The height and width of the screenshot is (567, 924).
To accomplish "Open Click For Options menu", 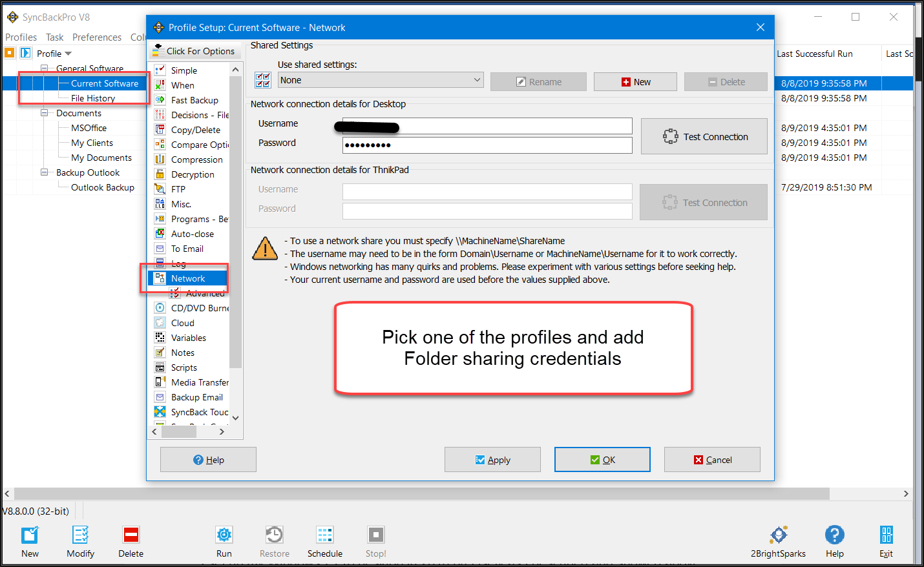I will pos(194,51).
